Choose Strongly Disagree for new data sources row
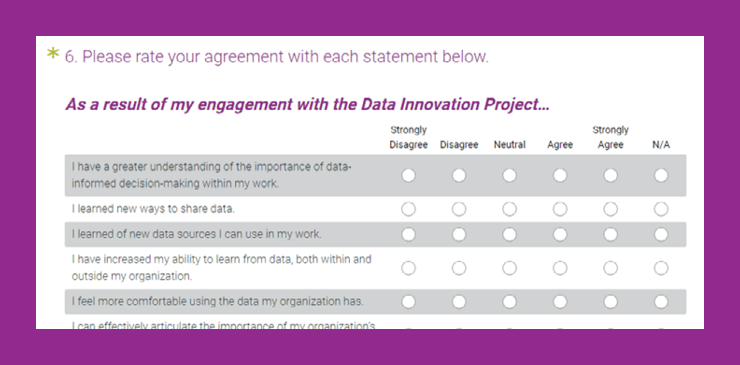The width and height of the screenshot is (740, 365). tap(408, 235)
